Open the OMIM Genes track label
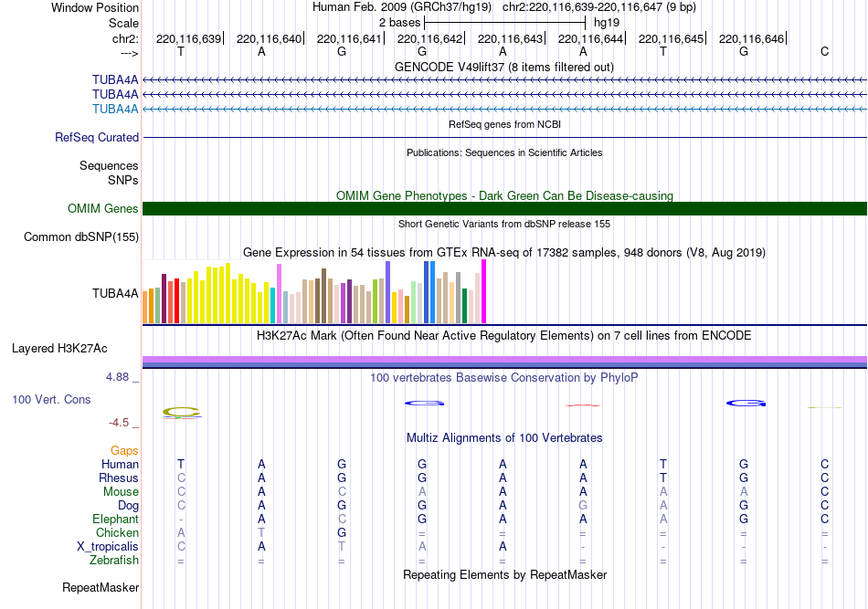The width and height of the screenshot is (868, 609). 103,208
